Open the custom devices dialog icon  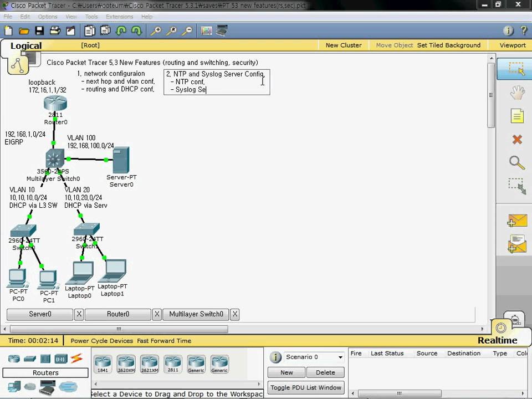[x=222, y=30]
